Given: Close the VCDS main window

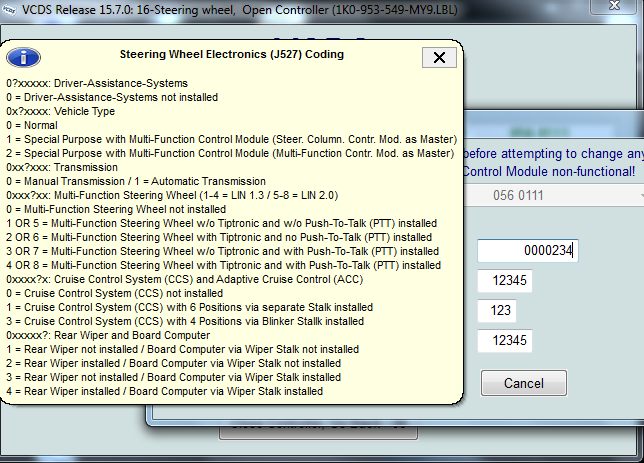Looking at the screenshot, I should 614,6.
